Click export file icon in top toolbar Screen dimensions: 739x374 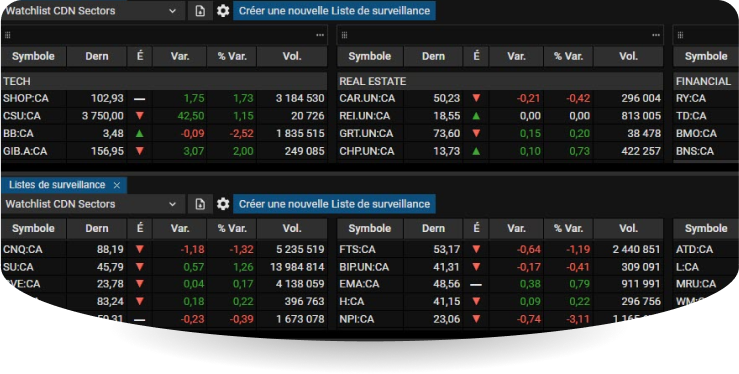(x=200, y=11)
